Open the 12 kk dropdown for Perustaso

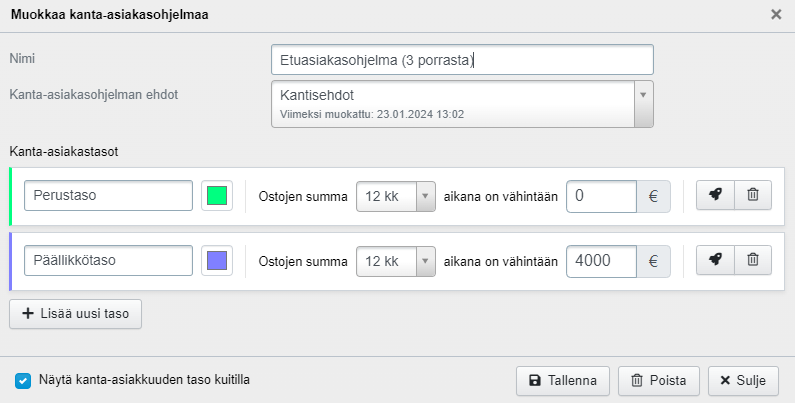coord(396,196)
